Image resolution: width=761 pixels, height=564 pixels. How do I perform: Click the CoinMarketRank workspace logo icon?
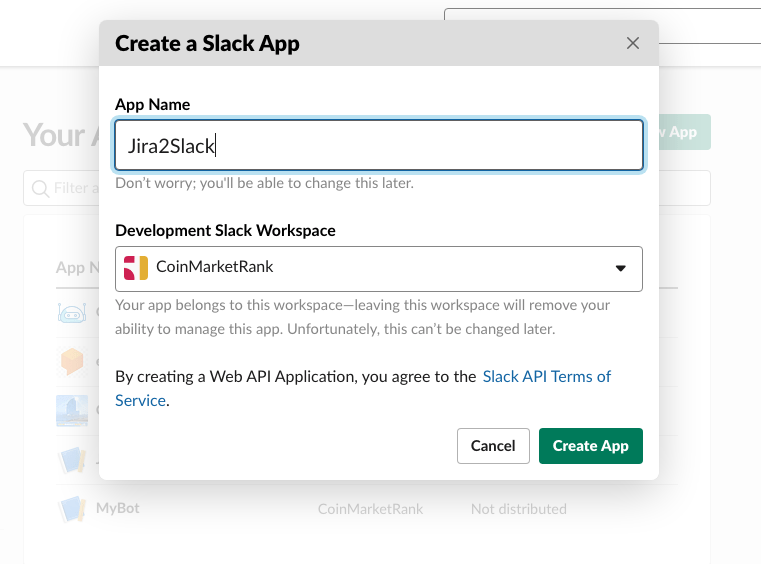point(136,268)
